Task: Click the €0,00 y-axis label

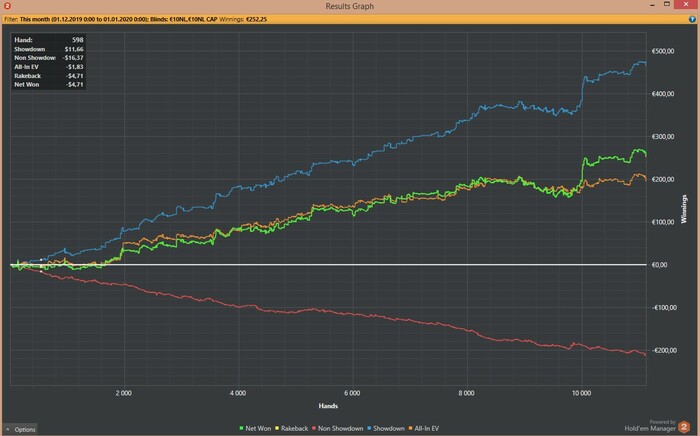Action: pyautogui.click(x=659, y=265)
